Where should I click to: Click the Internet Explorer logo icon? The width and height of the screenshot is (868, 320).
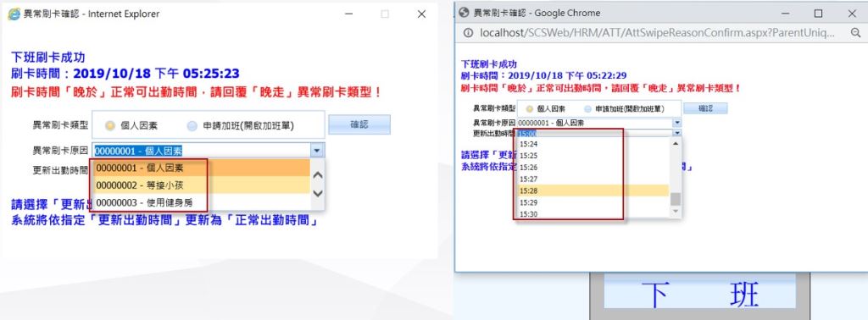point(14,14)
